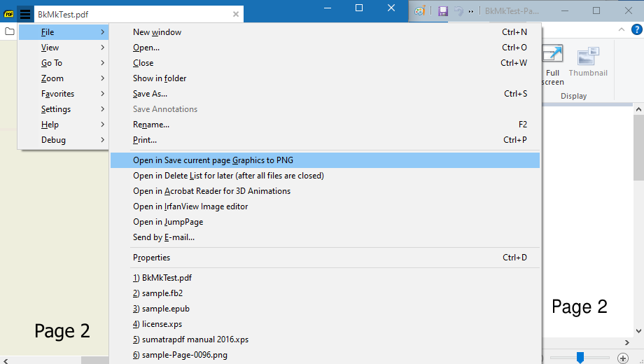Click the Save floppy icon in the Paint title bar
Image resolution: width=644 pixels, height=364 pixels.
pyautogui.click(x=442, y=11)
